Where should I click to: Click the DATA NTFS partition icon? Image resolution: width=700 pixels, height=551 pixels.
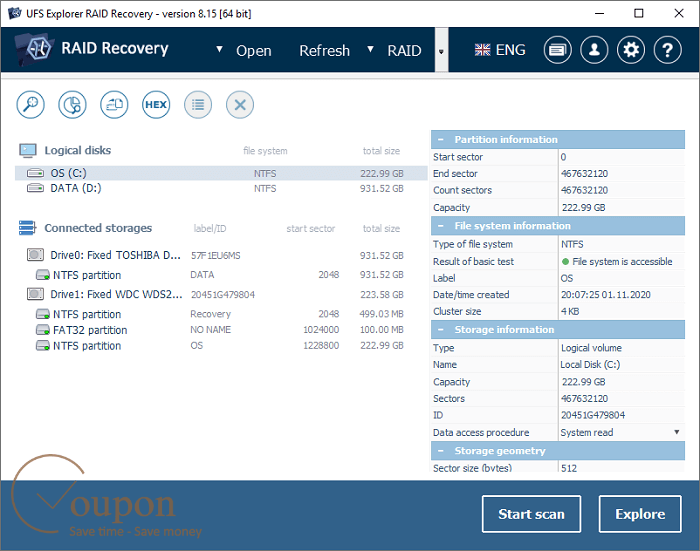pyautogui.click(x=43, y=275)
